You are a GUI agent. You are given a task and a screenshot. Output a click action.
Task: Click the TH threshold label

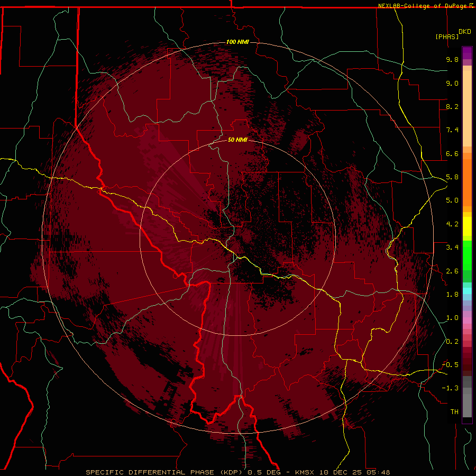454,412
